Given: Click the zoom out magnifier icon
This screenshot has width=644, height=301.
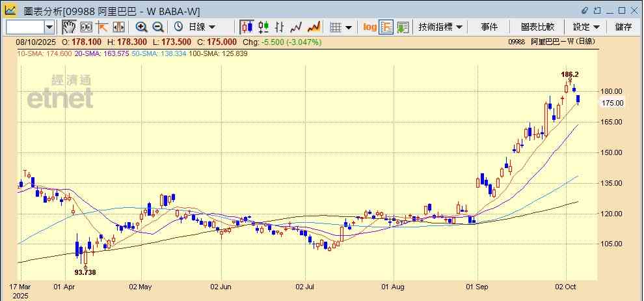Looking at the screenshot, I should pyautogui.click(x=157, y=27).
